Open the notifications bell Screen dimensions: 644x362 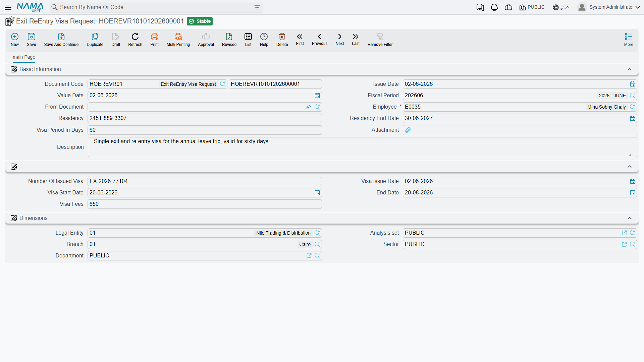point(494,7)
